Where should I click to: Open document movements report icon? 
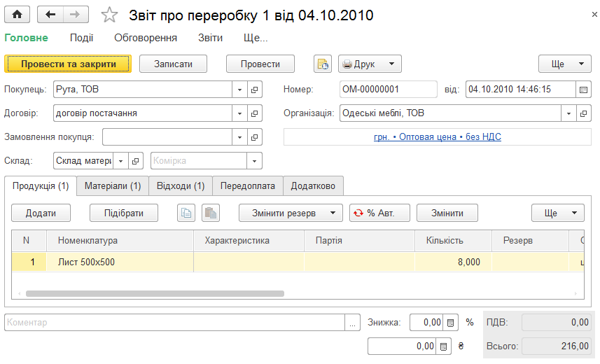[x=323, y=64]
